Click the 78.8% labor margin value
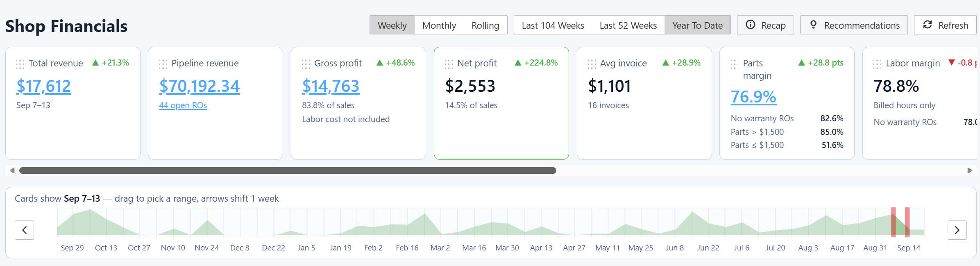This screenshot has height=266, width=980. (x=896, y=86)
